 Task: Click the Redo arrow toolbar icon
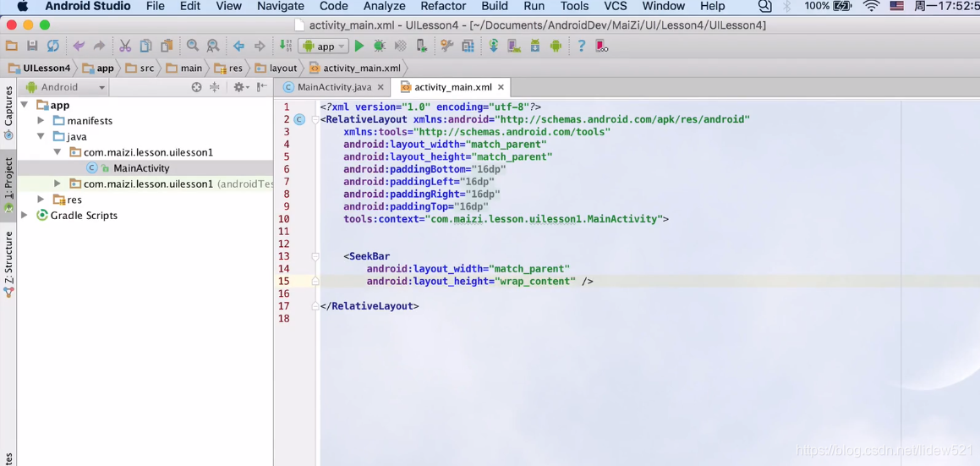(100, 46)
